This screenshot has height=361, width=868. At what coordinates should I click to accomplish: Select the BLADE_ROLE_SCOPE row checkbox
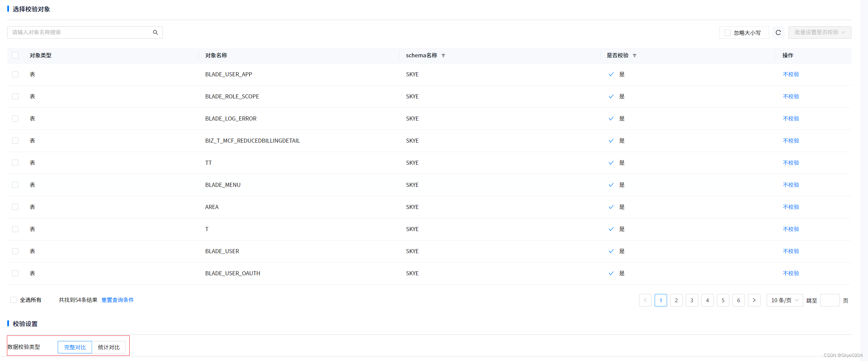tap(15, 96)
